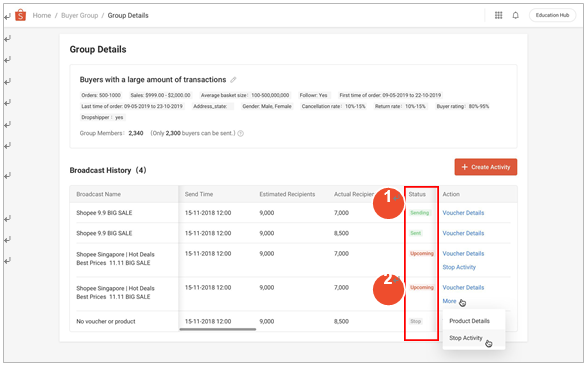The image size is (588, 366).
Task: Open Voucher Details for the Sending broadcast
Action: pos(463,213)
